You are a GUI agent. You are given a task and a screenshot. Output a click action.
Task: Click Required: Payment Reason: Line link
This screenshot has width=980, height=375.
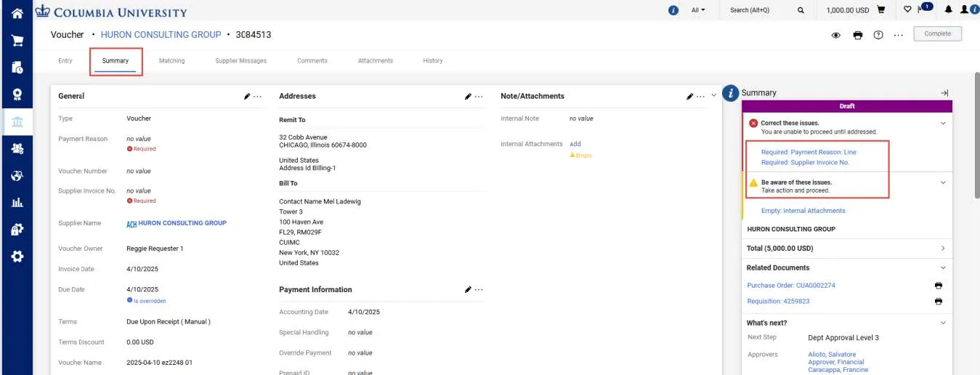tap(809, 152)
